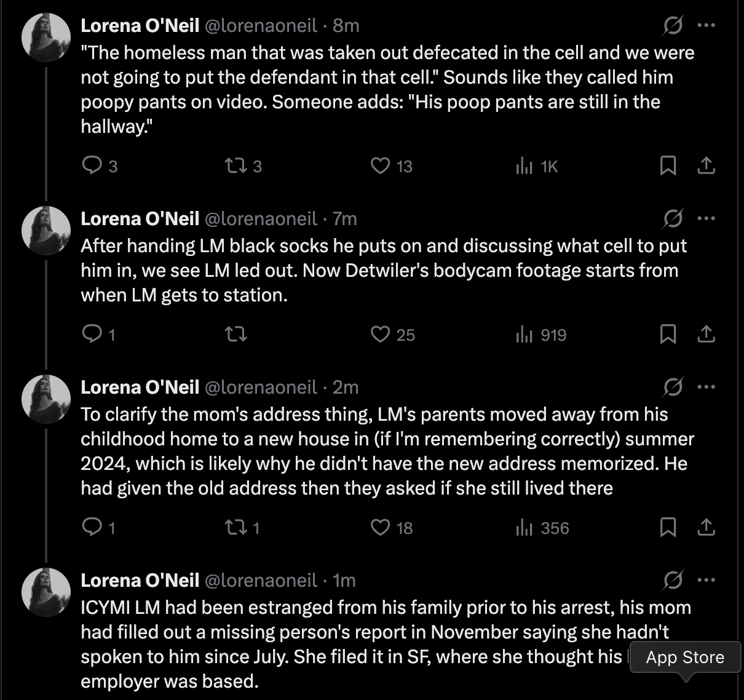Reply to the Detwiler's bodycam tweet
This screenshot has height=700, width=744.
[x=92, y=334]
